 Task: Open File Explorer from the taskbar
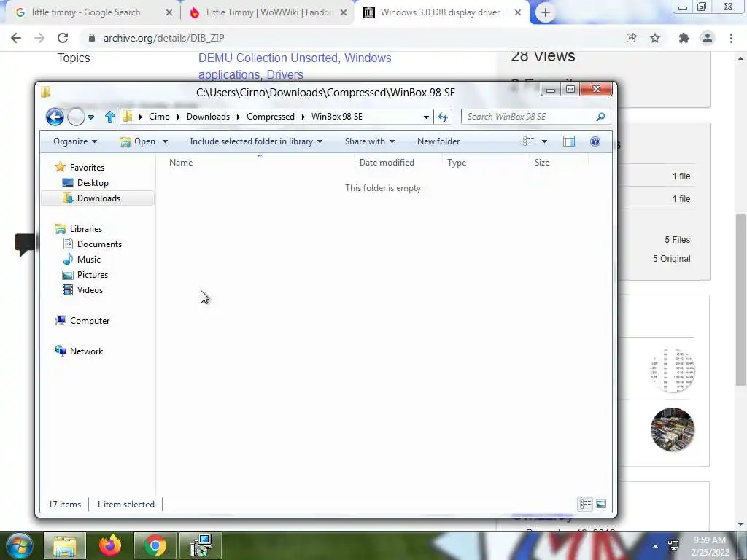65,545
